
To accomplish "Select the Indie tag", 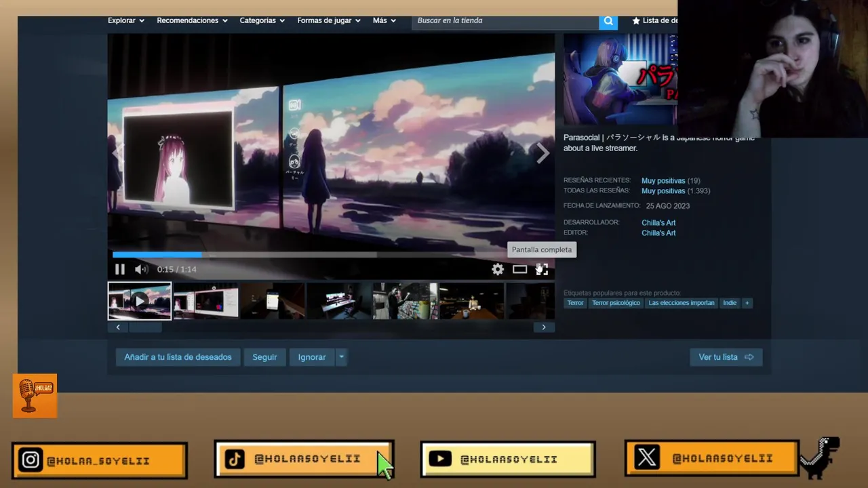I will coord(730,303).
